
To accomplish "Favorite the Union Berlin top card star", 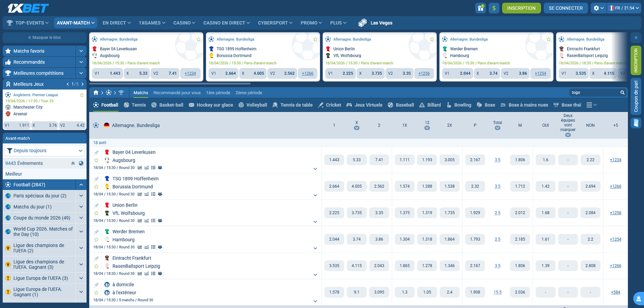I will 432,39.
